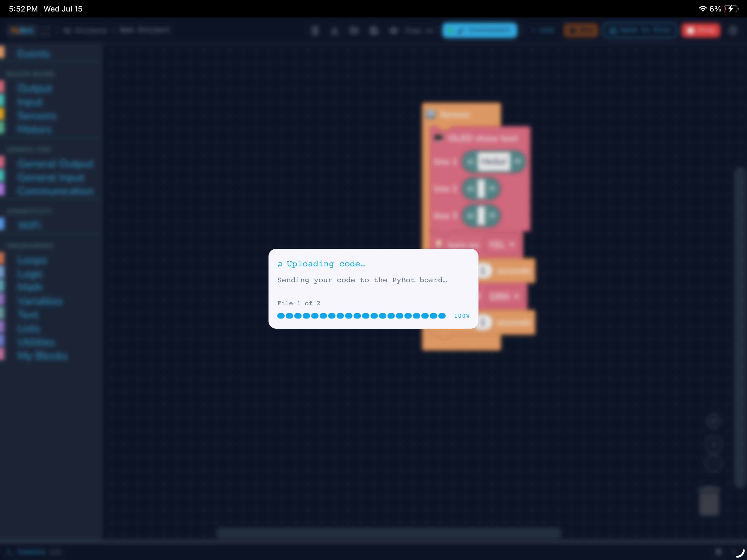Click the vertical workspace scrollbar
The image size is (747, 560).
pyautogui.click(x=740, y=328)
